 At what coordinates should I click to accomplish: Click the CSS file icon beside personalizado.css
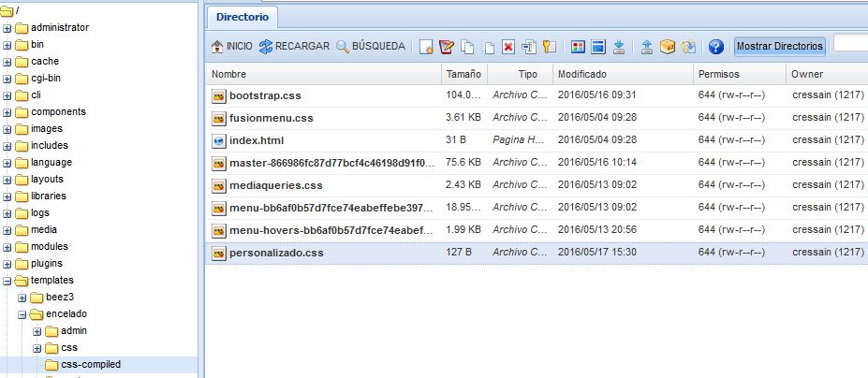coord(219,253)
